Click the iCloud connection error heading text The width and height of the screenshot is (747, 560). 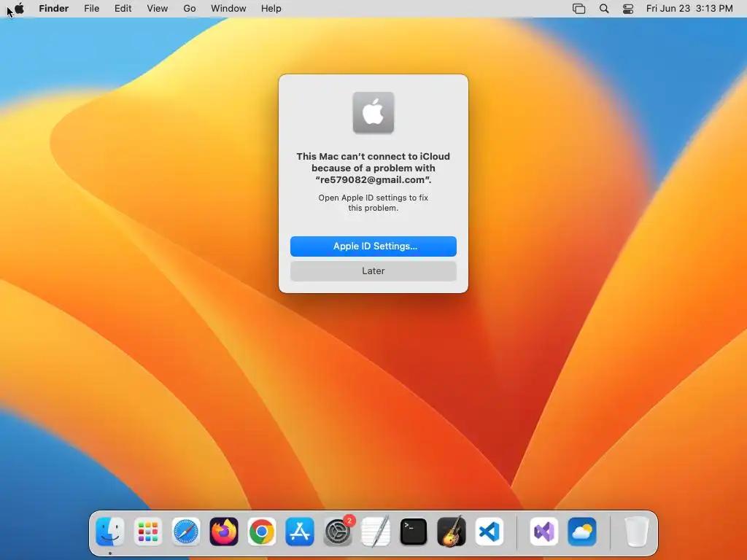(373, 168)
